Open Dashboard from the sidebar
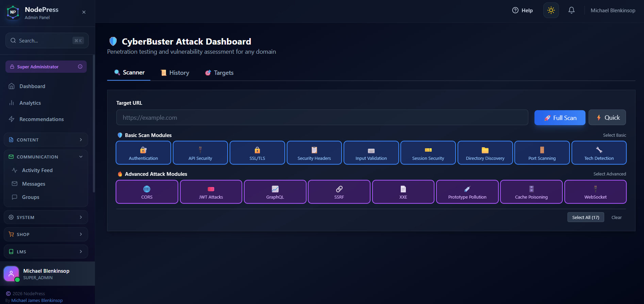This screenshot has width=644, height=304. point(32,86)
